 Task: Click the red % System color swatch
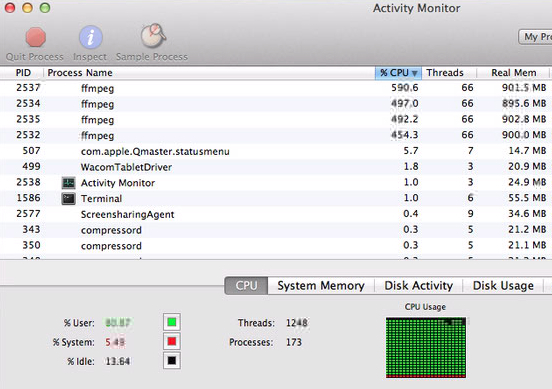point(172,341)
